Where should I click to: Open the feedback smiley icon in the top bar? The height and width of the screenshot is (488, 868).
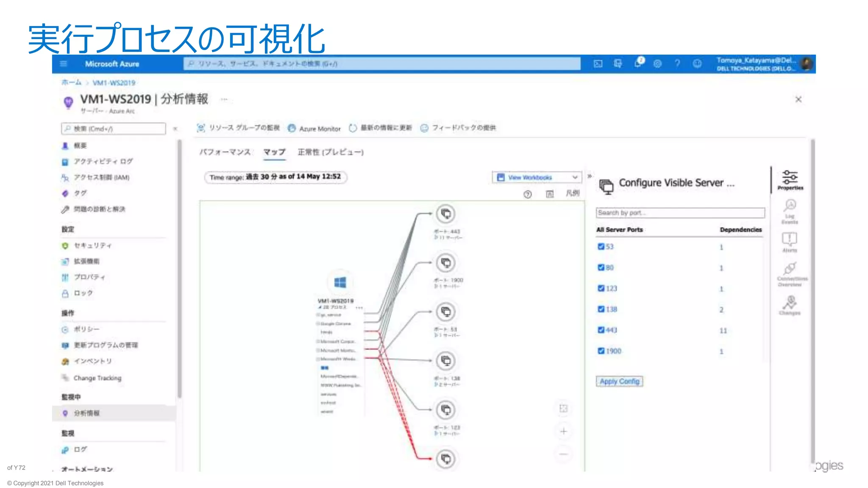pyautogui.click(x=697, y=64)
